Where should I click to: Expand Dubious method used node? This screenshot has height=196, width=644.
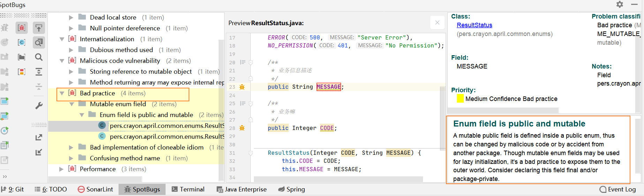[x=71, y=50]
